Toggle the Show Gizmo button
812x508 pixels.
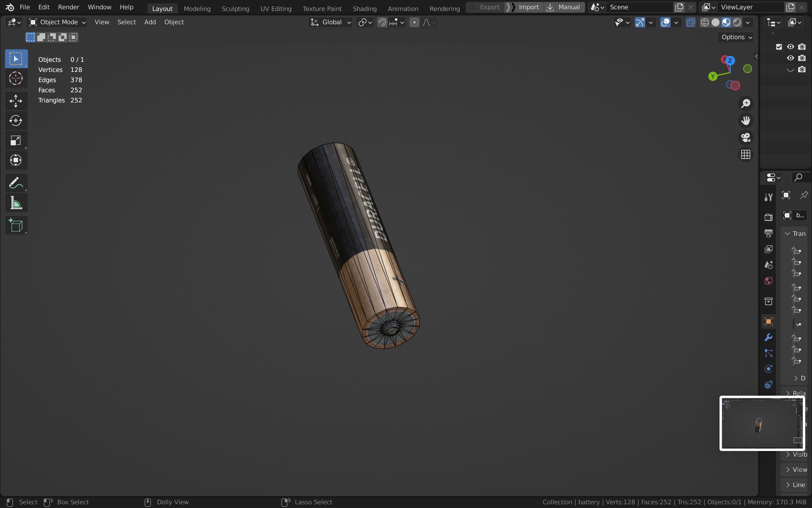coord(640,23)
